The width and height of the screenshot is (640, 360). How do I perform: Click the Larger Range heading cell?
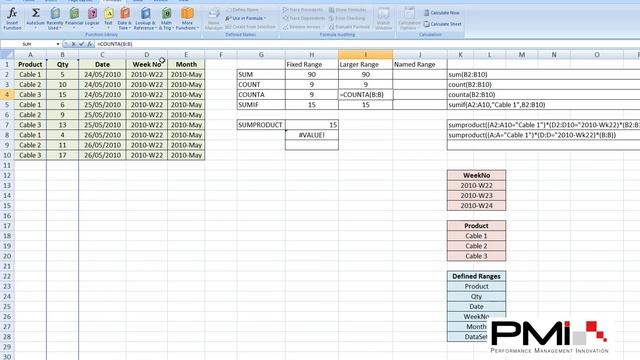[365, 64]
